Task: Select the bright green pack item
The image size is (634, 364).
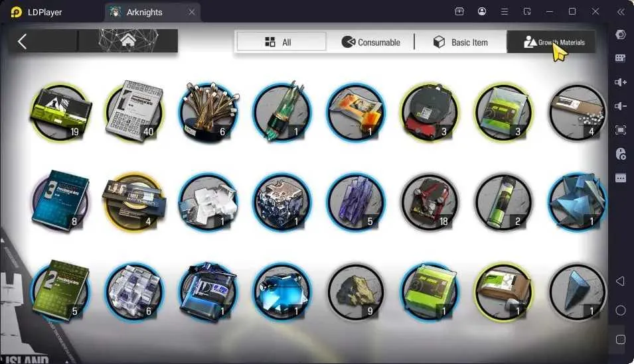Action: click(x=430, y=291)
